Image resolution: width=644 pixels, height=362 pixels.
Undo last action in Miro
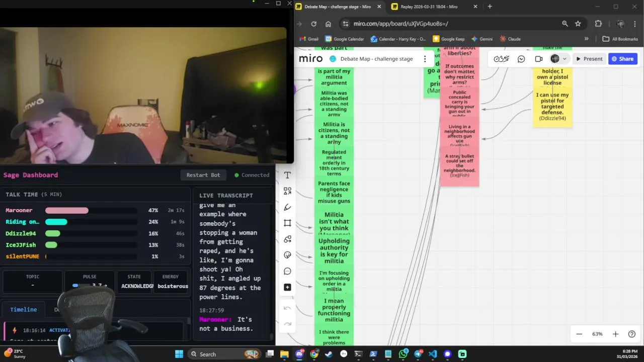coord(287,308)
